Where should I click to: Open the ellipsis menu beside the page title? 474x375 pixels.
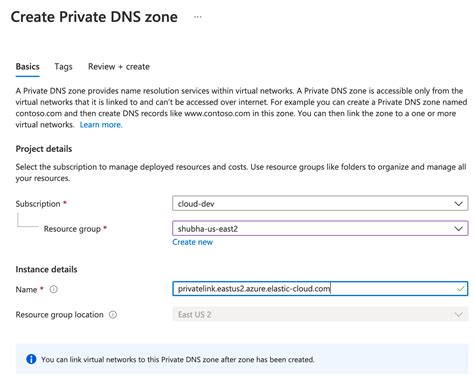pos(198,17)
